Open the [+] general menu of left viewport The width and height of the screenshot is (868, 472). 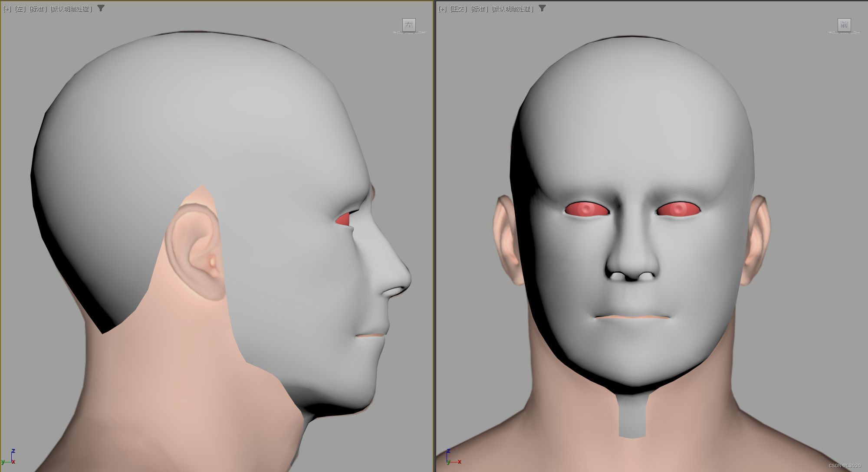pyautogui.click(x=7, y=9)
